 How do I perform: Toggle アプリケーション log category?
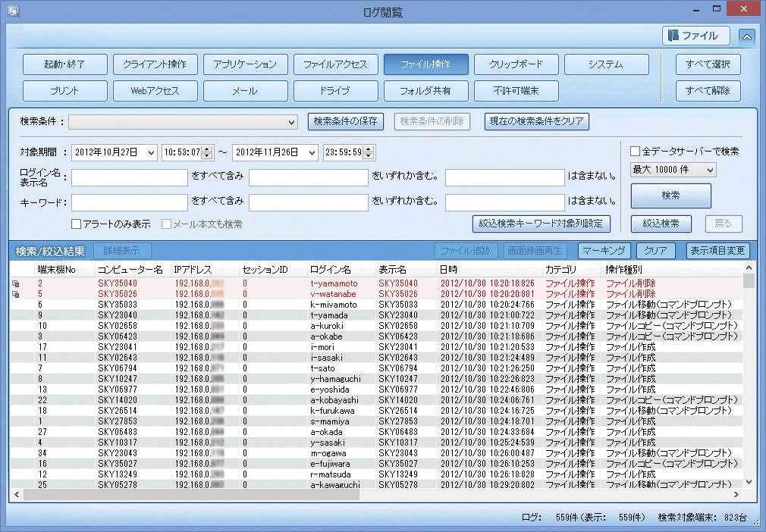[x=245, y=64]
